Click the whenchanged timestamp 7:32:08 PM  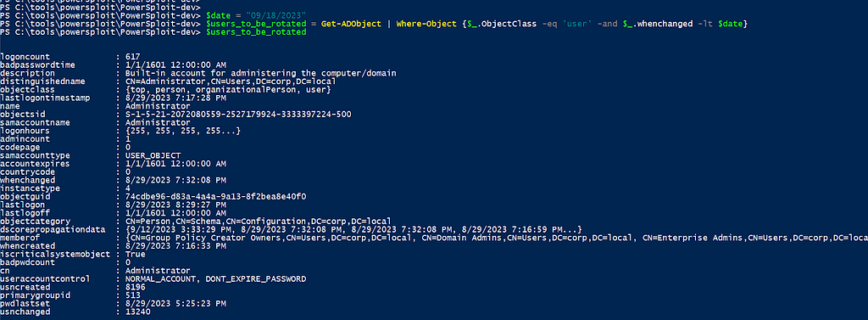[x=175, y=180]
